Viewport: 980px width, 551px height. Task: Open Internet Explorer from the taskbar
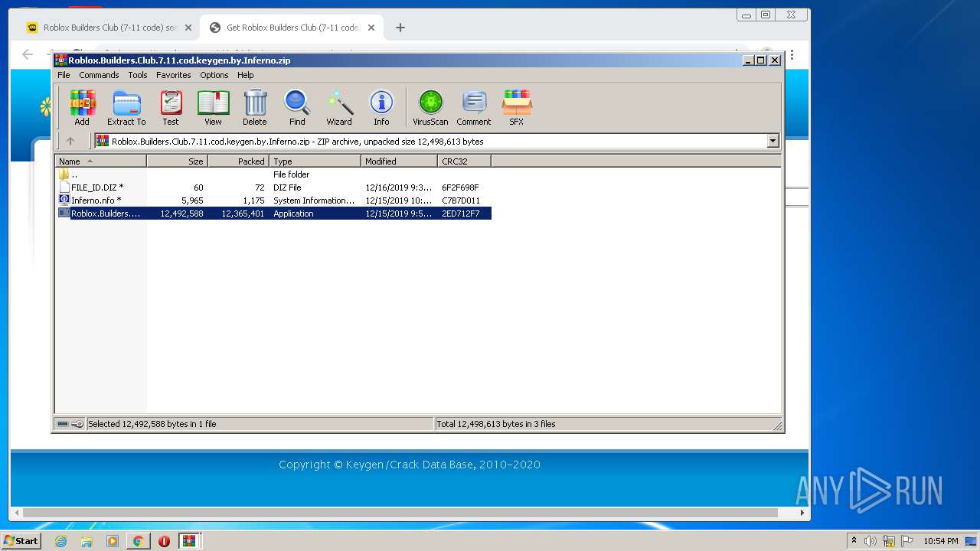(x=61, y=541)
